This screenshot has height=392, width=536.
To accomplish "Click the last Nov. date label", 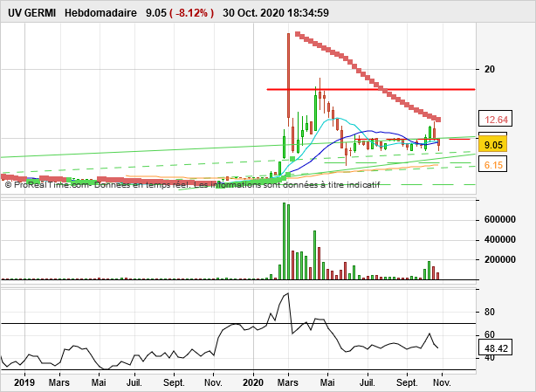I will point(442,382).
